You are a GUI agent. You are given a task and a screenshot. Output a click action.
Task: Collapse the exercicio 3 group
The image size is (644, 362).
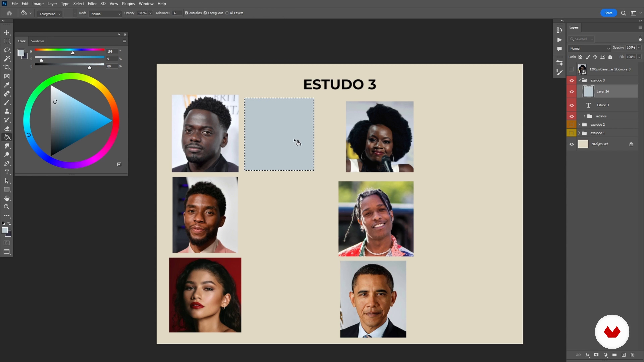click(x=579, y=80)
